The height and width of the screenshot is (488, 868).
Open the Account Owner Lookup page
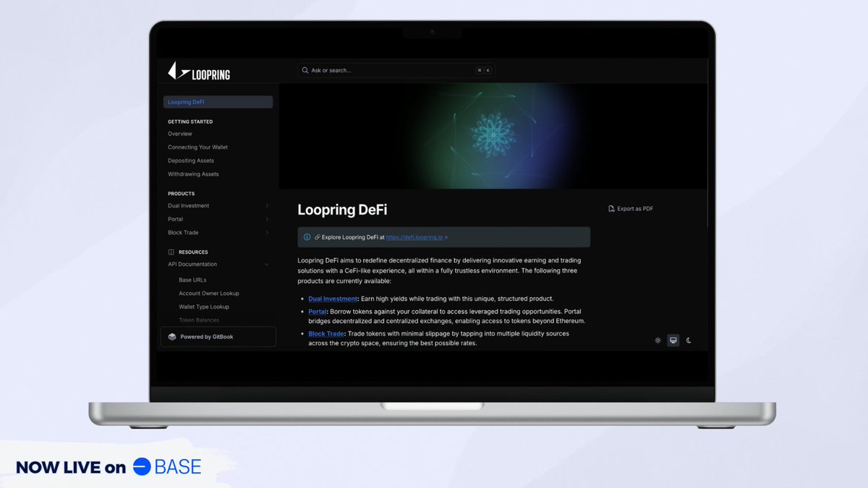click(x=208, y=294)
